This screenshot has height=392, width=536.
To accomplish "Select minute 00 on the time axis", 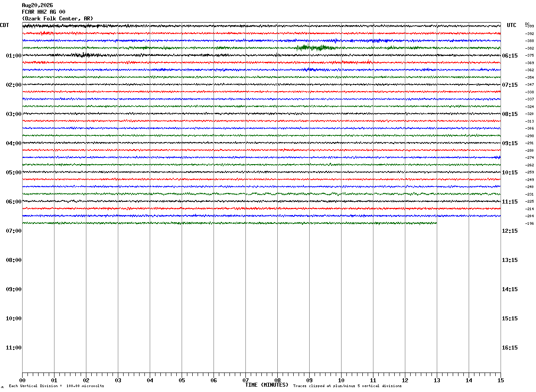I will point(22,380).
